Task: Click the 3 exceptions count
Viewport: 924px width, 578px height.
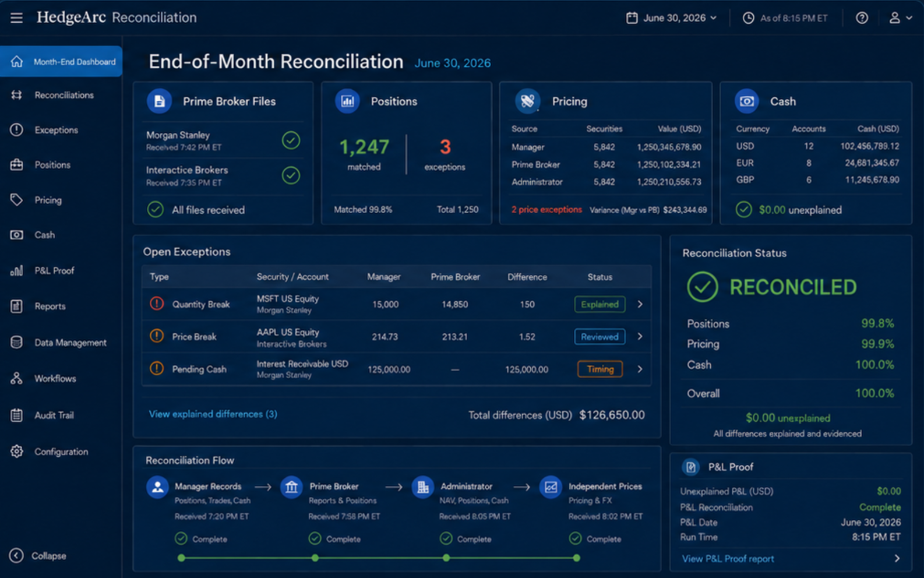Action: (x=445, y=147)
